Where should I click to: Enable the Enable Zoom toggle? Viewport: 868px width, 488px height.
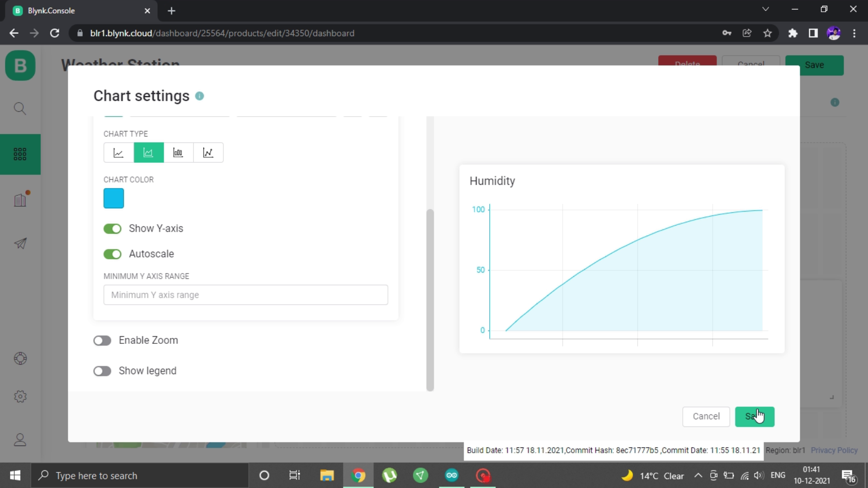102,340
